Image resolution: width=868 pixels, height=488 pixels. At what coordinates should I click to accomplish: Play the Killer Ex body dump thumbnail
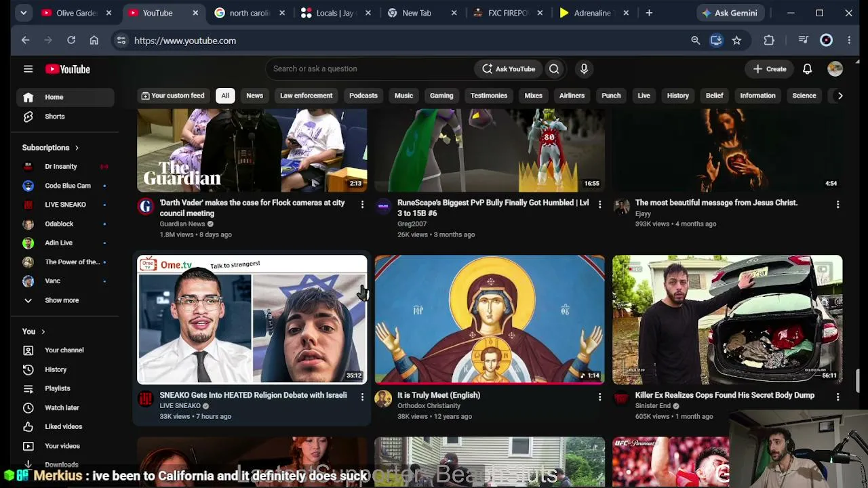pos(727,319)
